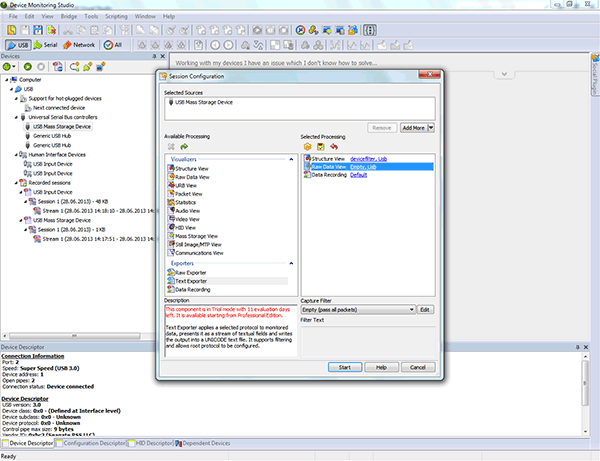Switch device filter to Network
The image size is (600, 461).
[x=79, y=45]
